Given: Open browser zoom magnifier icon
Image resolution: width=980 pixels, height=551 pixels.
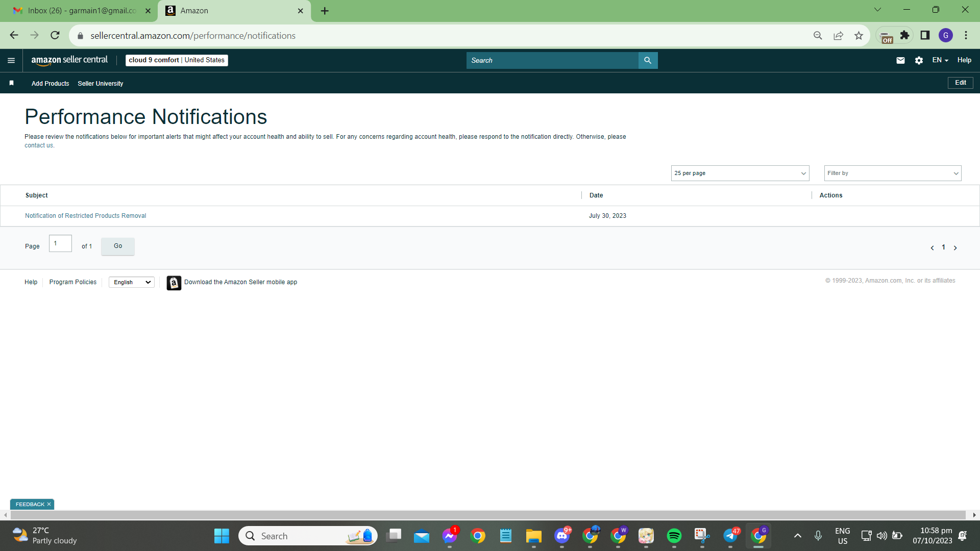Looking at the screenshot, I should point(818,35).
